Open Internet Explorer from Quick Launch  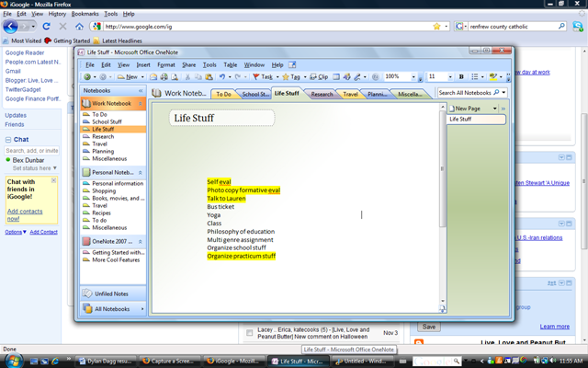55,361
